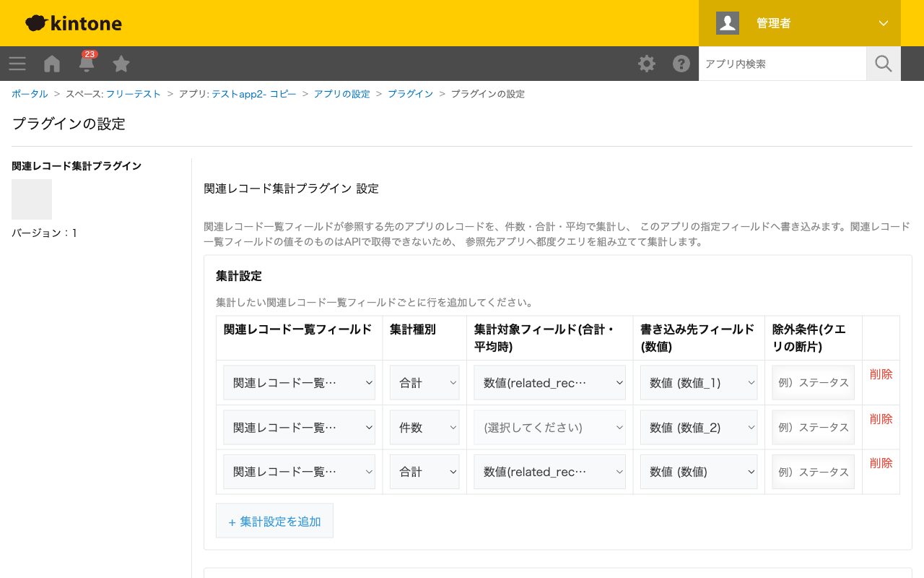Viewport: 924px width, 578px height.
Task: Open related records field dropdown in 数値 (数値) row
Action: pyautogui.click(x=300, y=472)
